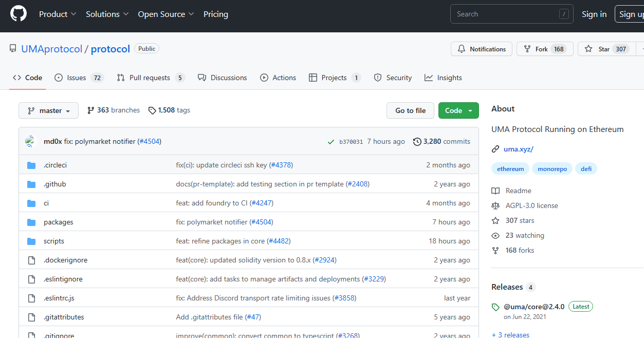Open the .eslintignore file

pos(63,279)
